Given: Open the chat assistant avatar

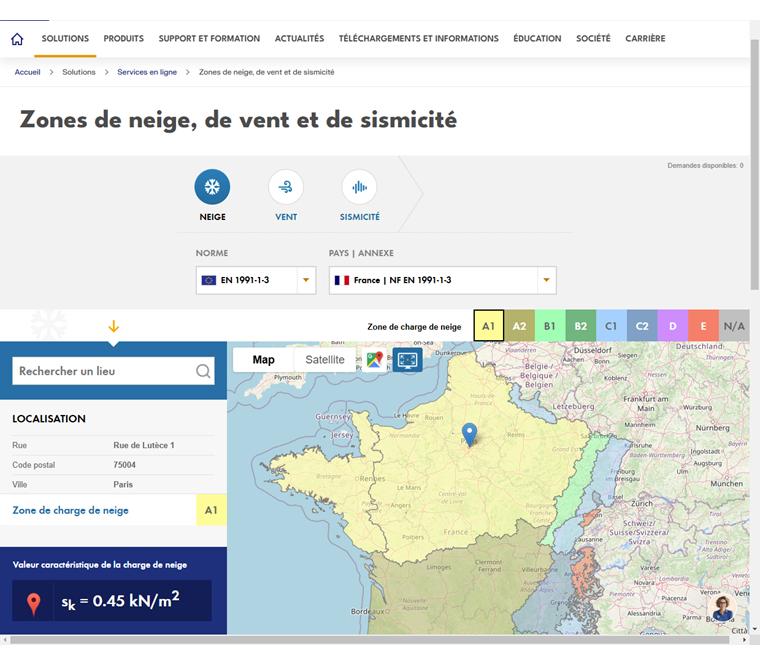Looking at the screenshot, I should [723, 608].
